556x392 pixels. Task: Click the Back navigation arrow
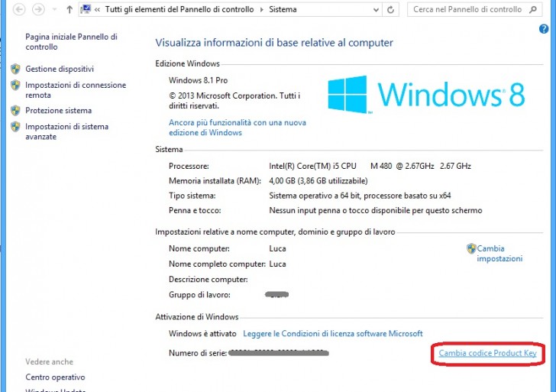19,10
